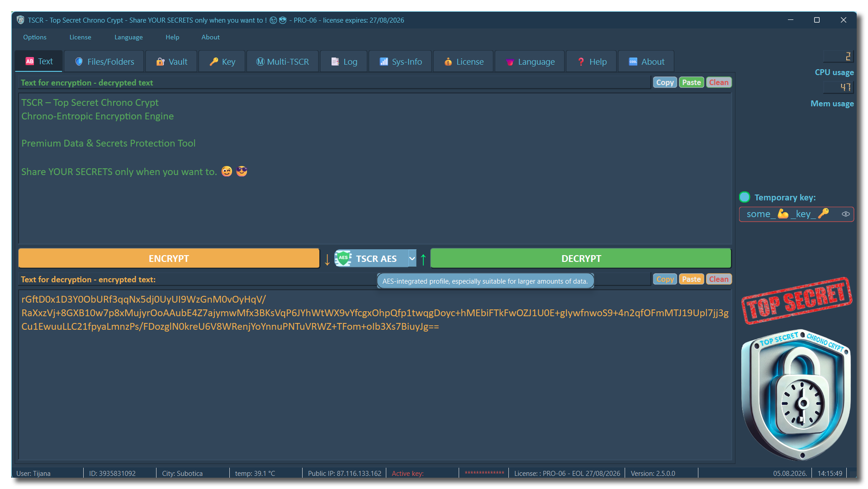
Task: Click the '14:15:49' clock in status bar
Action: click(830, 473)
